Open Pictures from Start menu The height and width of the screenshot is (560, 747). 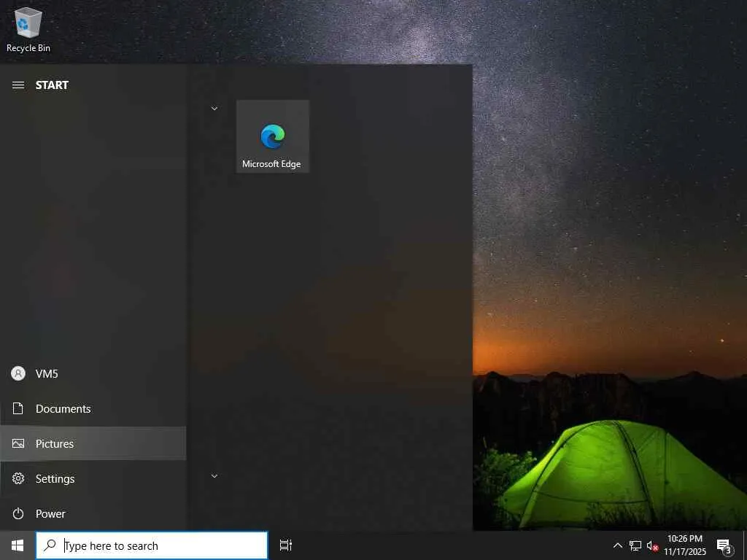tap(93, 444)
